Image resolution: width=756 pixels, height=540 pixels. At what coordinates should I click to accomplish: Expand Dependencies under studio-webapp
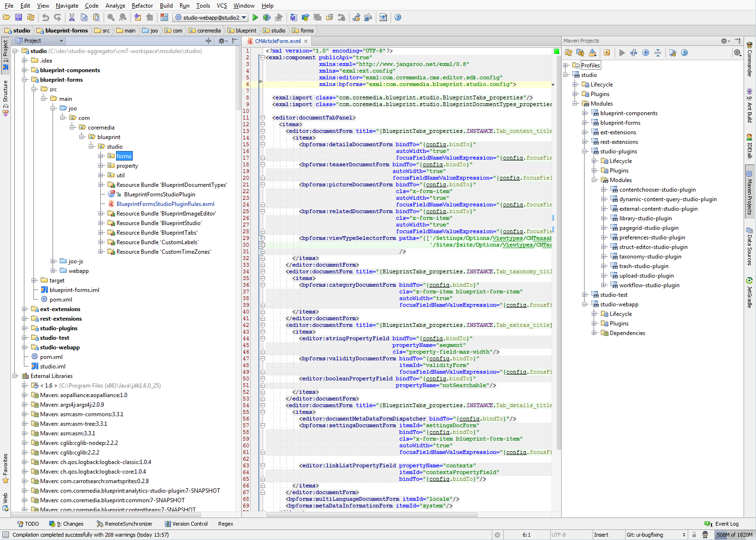point(594,333)
